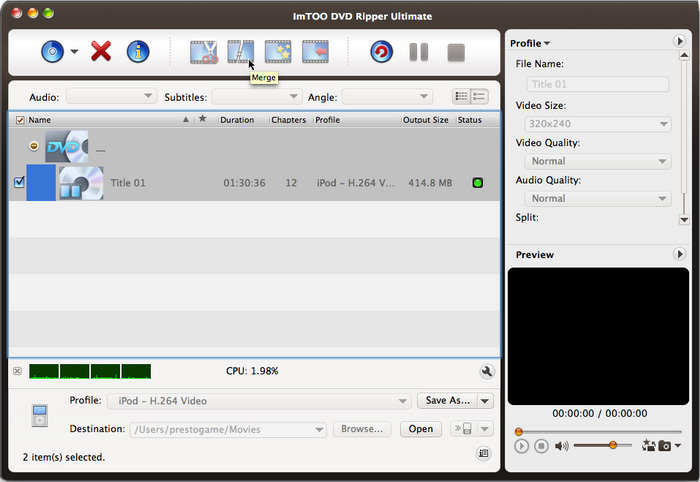Viewport: 700px width, 482px height.
Task: Click the profile panel scroll down arrow
Action: 684,220
